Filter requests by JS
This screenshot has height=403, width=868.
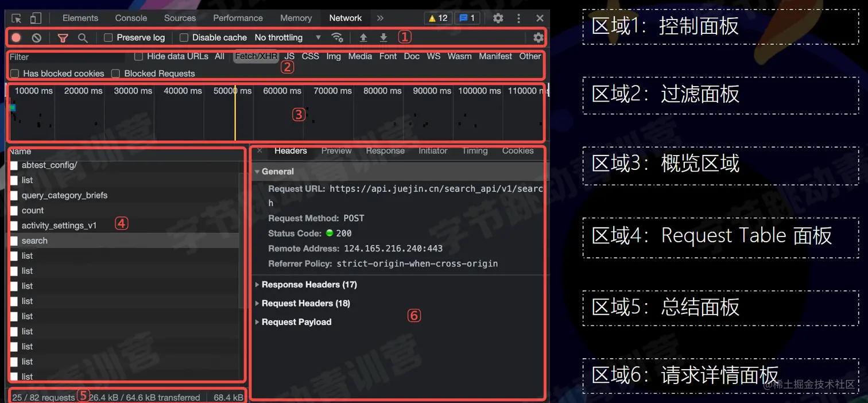tap(290, 56)
